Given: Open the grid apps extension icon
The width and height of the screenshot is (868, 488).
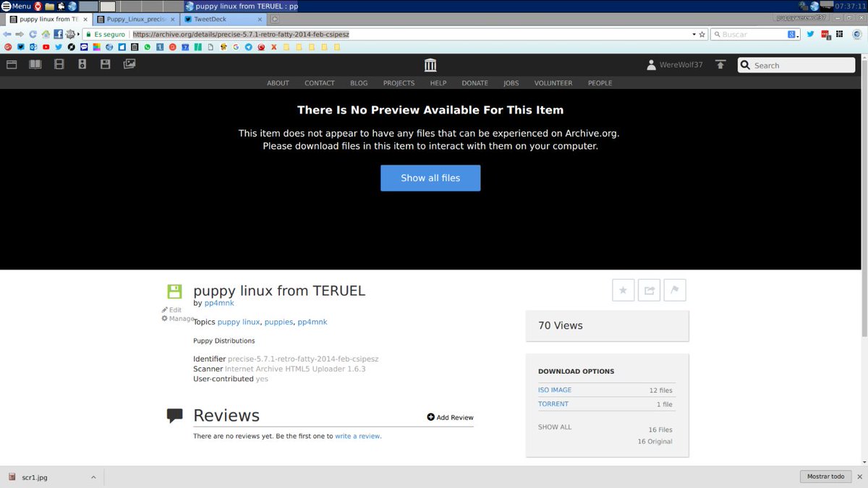Looking at the screenshot, I should click(839, 34).
